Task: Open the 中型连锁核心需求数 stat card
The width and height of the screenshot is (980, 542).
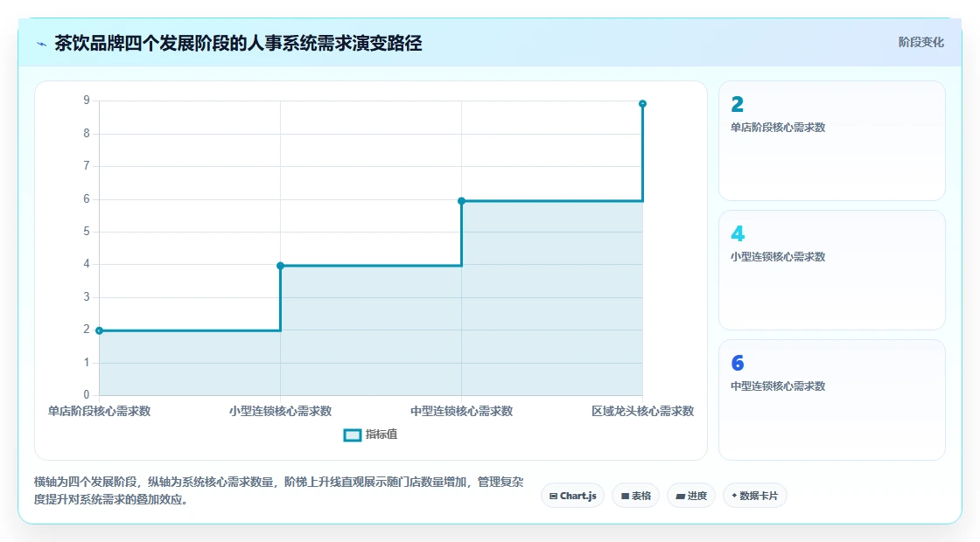Action: [x=832, y=400]
